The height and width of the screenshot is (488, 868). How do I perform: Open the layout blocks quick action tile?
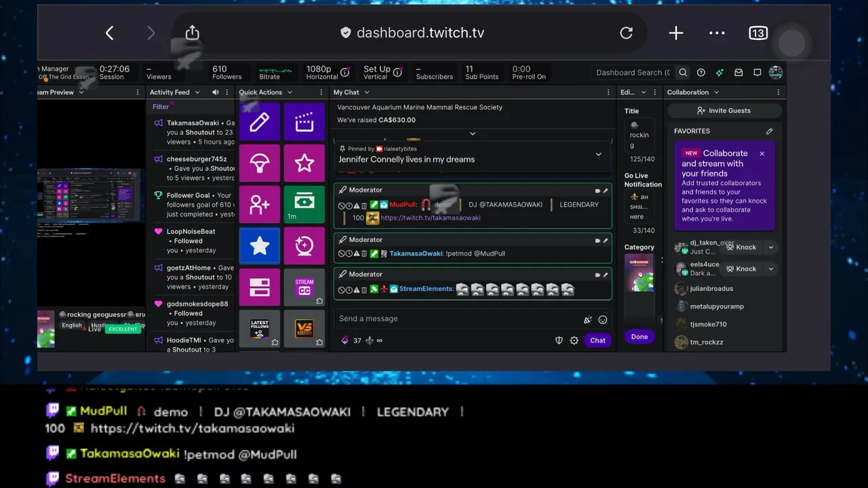(260, 287)
